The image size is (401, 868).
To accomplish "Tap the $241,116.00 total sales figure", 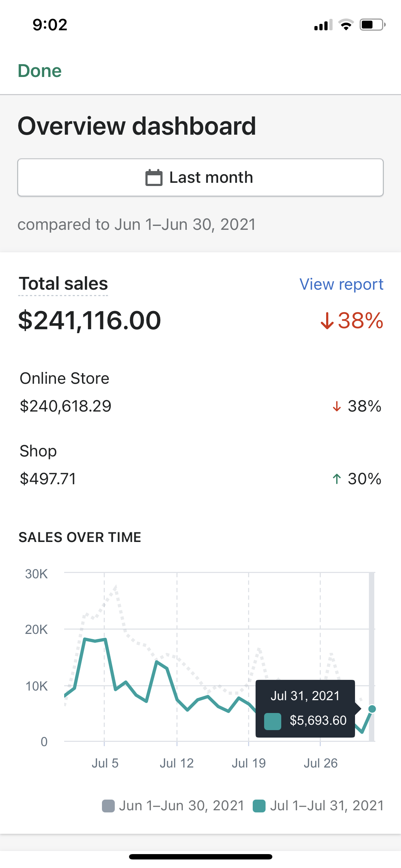I will tap(89, 320).
